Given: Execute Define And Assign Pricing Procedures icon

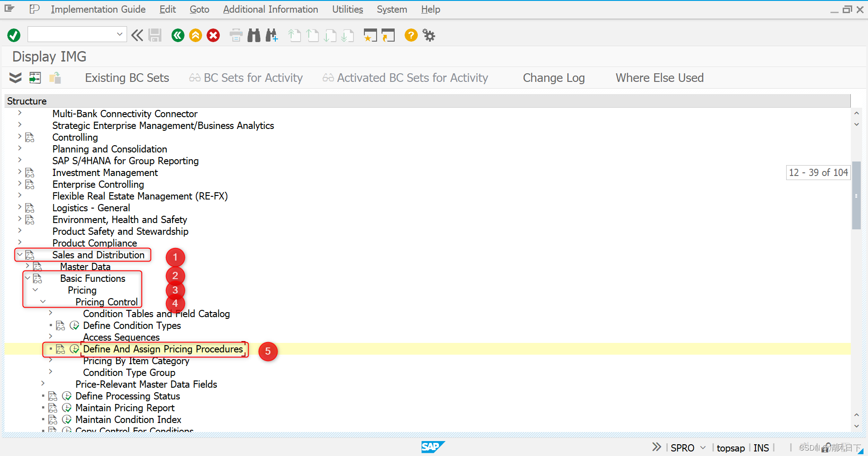Looking at the screenshot, I should click(x=75, y=349).
